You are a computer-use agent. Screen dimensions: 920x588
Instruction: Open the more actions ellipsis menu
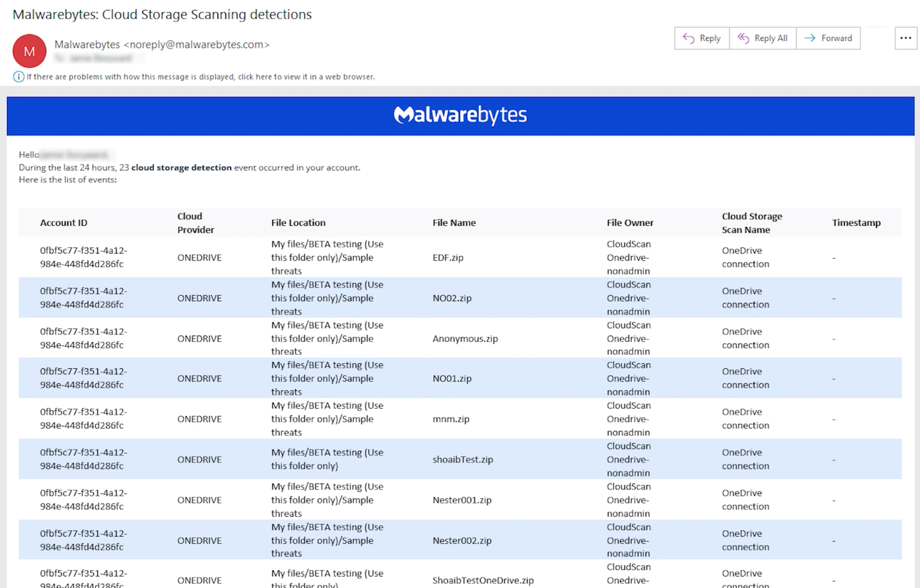(x=906, y=38)
